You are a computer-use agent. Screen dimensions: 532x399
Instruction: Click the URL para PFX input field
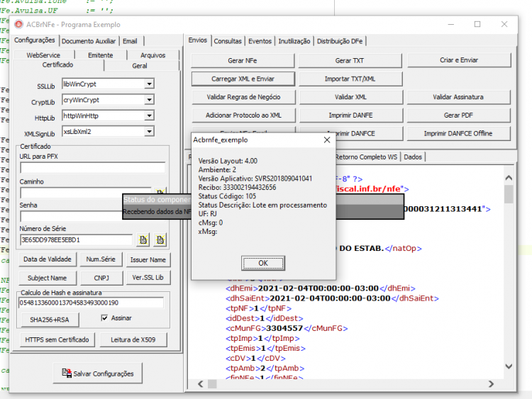93,167
